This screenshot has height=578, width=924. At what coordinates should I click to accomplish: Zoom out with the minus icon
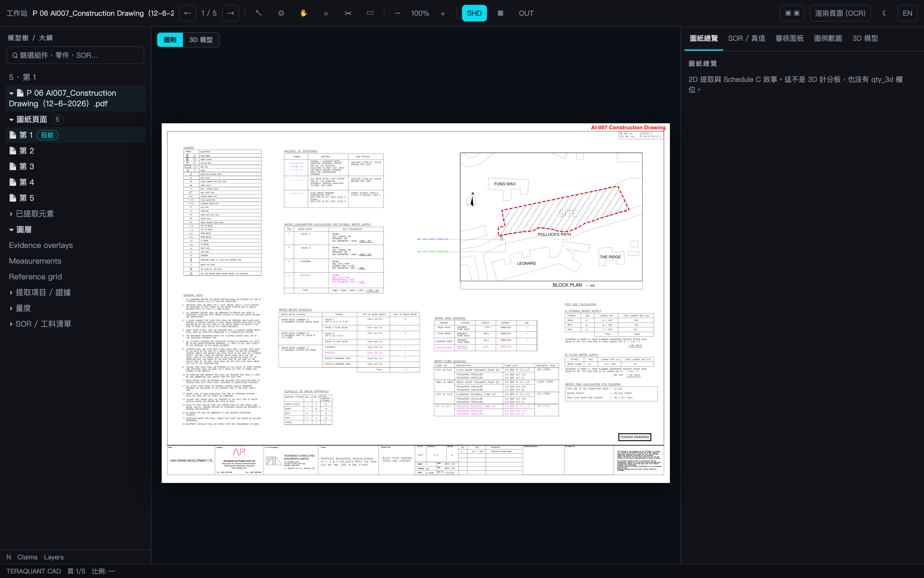398,13
